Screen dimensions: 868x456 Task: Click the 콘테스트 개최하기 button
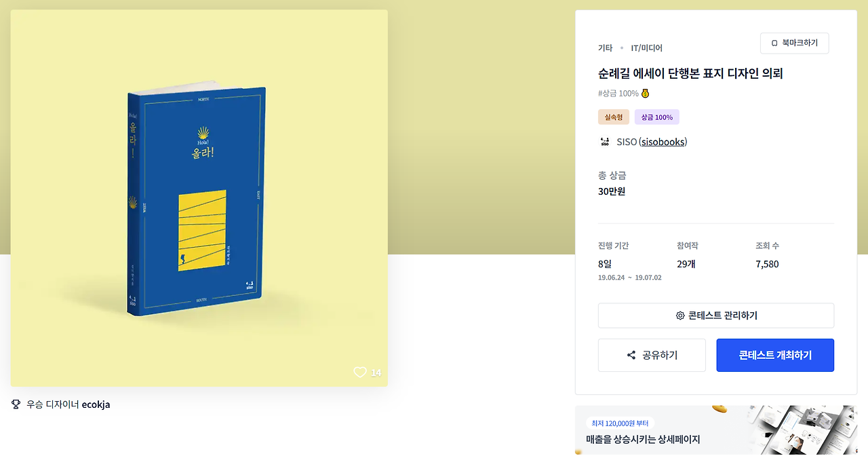[775, 355]
